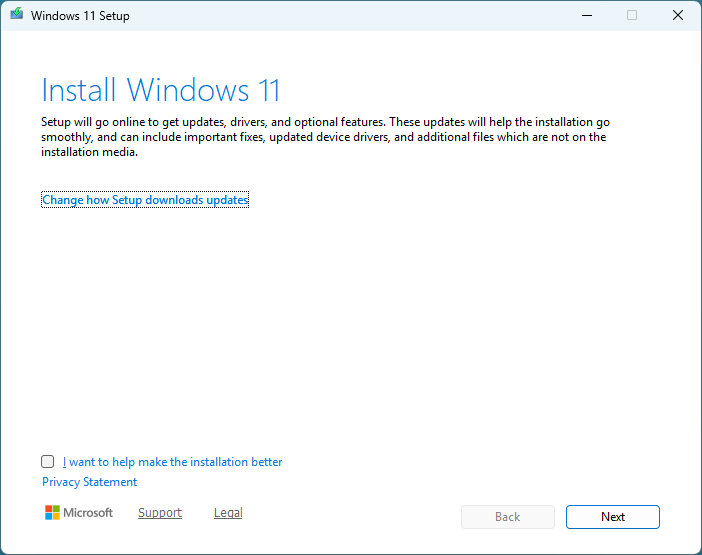Click the Next button
Screen dimensions: 702x555
[x=612, y=517]
